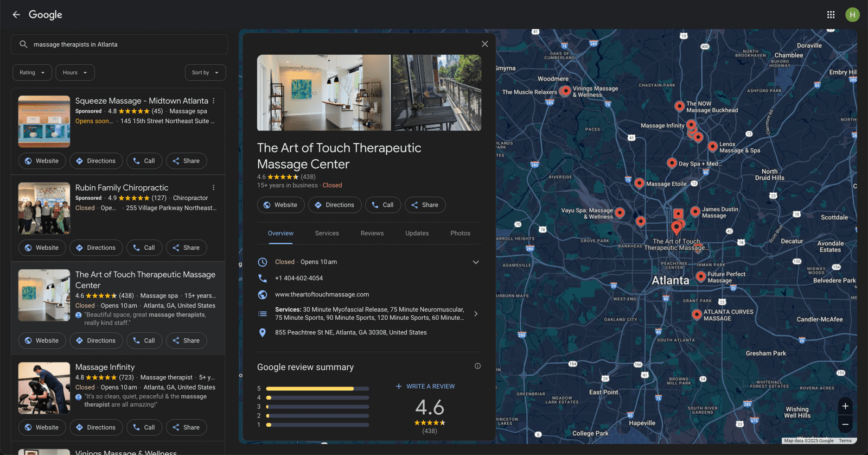This screenshot has height=455, width=868.
Task: Click the phone icon beside +1 404-602-4054
Action: click(263, 278)
